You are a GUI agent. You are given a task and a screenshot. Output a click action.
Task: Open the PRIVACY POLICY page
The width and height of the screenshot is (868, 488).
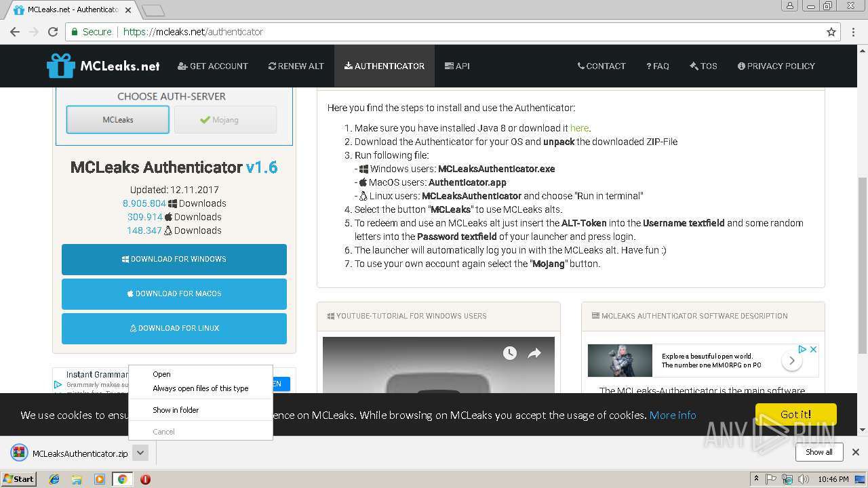(776, 66)
